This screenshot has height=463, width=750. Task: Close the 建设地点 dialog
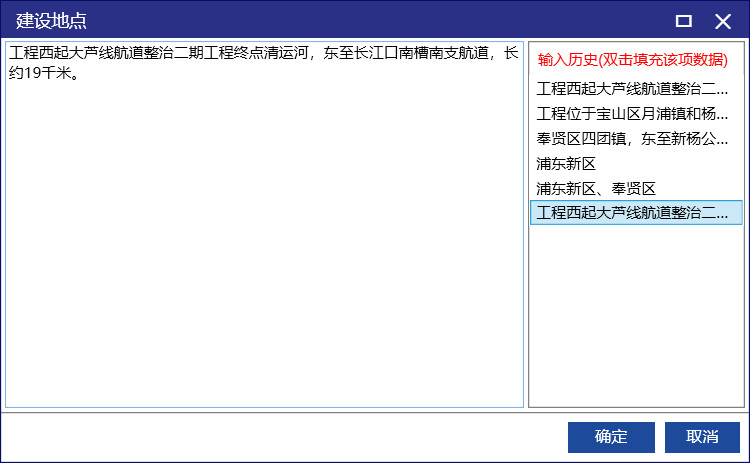[723, 21]
